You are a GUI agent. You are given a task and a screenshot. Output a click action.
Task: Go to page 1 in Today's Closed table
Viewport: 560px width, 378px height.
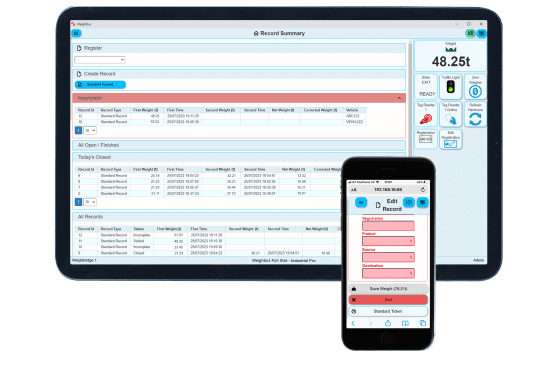[79, 202]
